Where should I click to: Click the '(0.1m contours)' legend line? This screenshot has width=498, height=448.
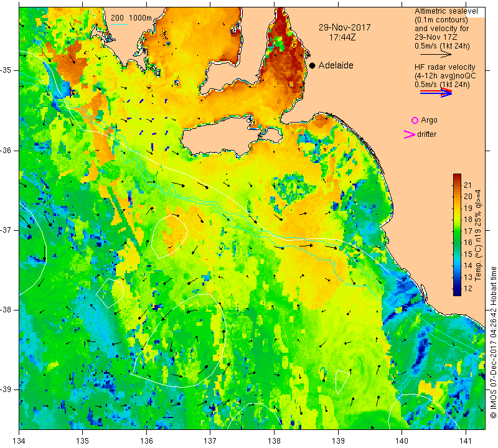(441, 20)
